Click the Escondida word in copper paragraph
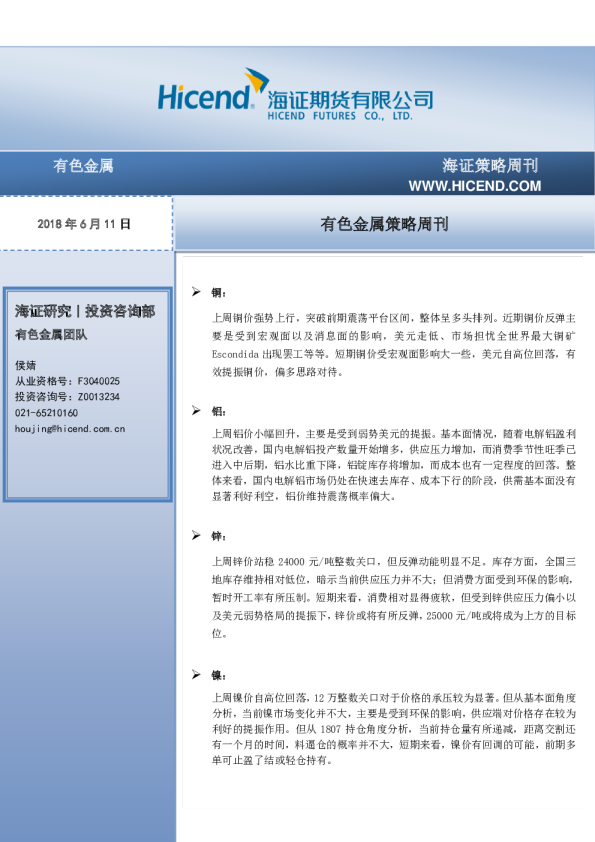 tap(235, 354)
